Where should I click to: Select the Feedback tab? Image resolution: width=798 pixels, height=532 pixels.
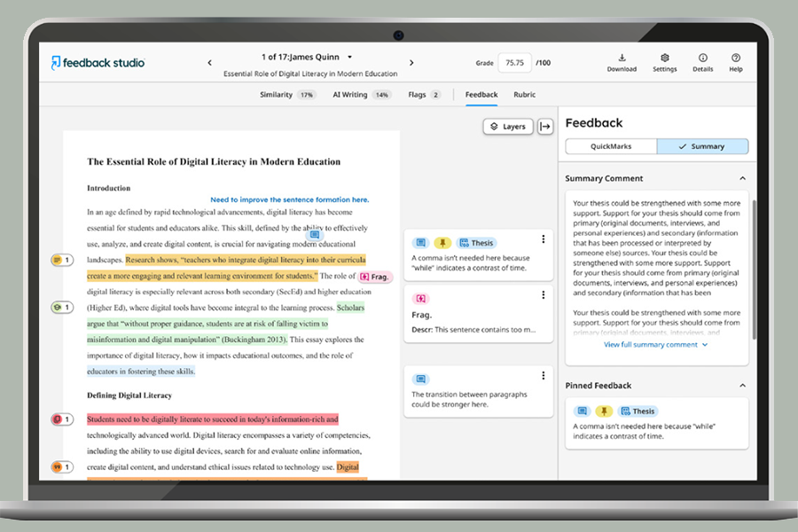click(481, 95)
